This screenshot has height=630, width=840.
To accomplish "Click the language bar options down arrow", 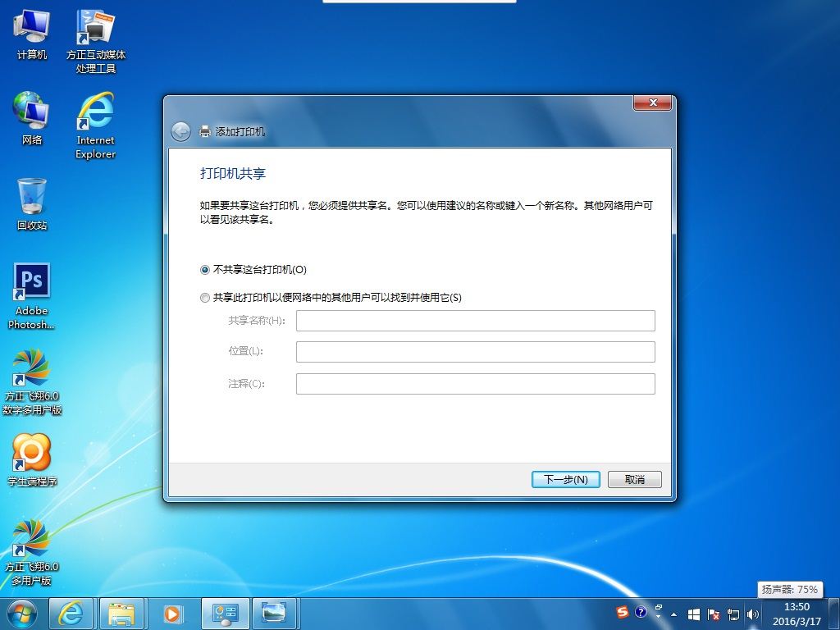I will (659, 617).
